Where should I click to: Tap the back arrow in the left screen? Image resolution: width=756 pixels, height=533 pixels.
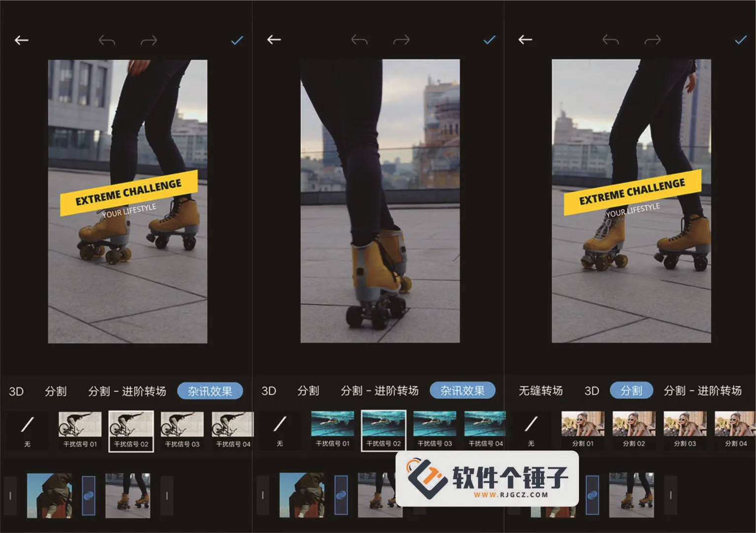click(x=22, y=40)
